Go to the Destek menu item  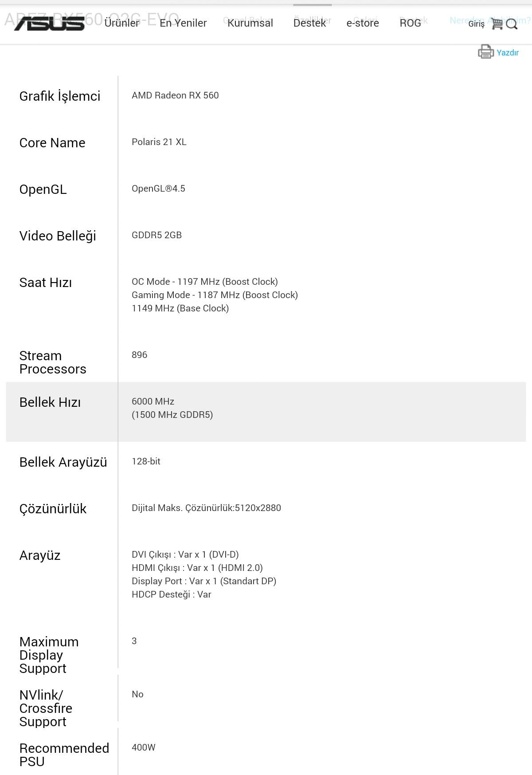pos(309,23)
